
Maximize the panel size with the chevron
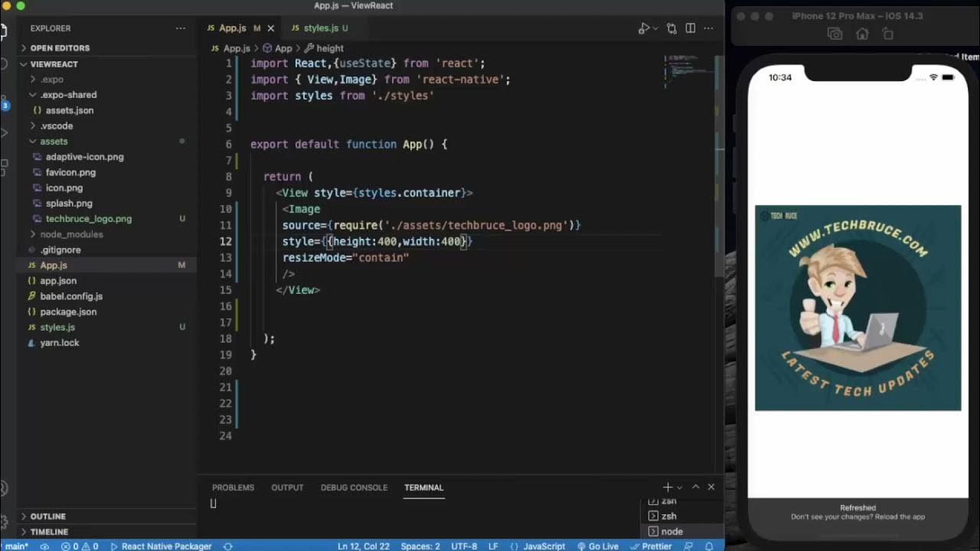pyautogui.click(x=695, y=487)
